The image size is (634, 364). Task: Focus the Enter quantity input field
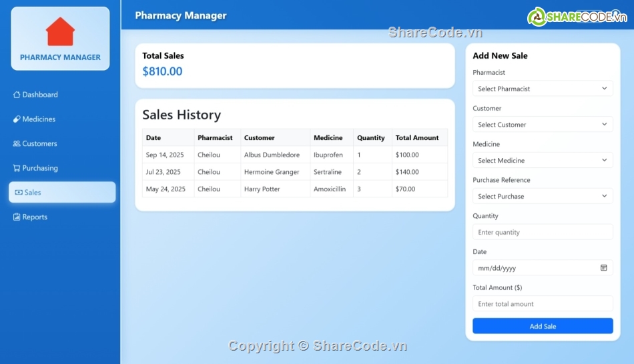pyautogui.click(x=542, y=232)
